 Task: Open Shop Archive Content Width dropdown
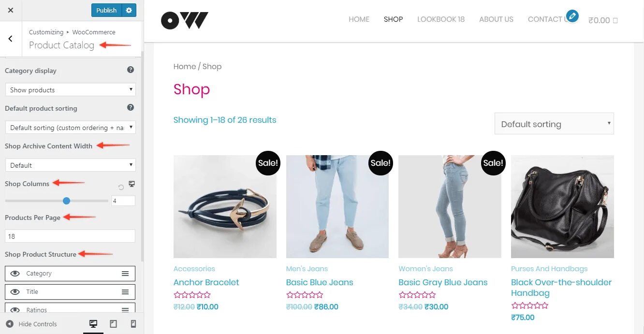tap(70, 165)
